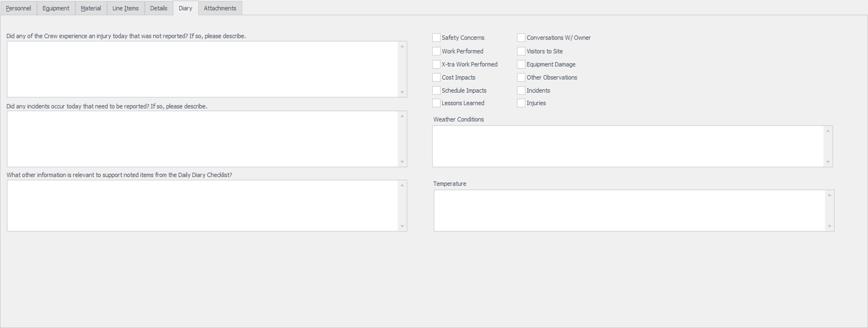Click the incidents text box scroll up arrow
Screen dimensions: 868x328
[402, 116]
